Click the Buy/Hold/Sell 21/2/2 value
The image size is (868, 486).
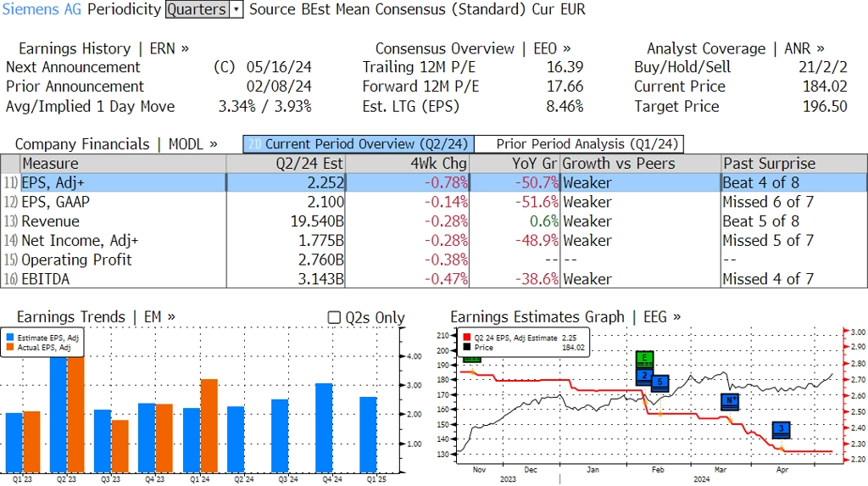(822, 67)
